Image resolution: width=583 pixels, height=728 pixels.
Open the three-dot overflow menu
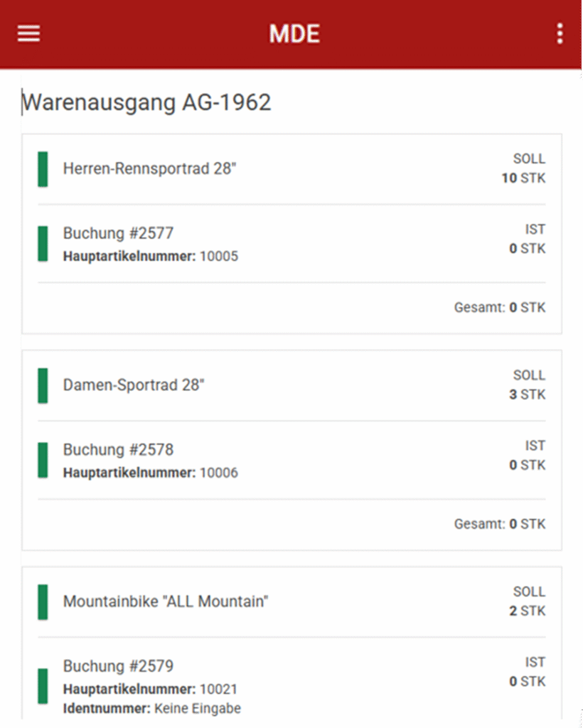(560, 33)
